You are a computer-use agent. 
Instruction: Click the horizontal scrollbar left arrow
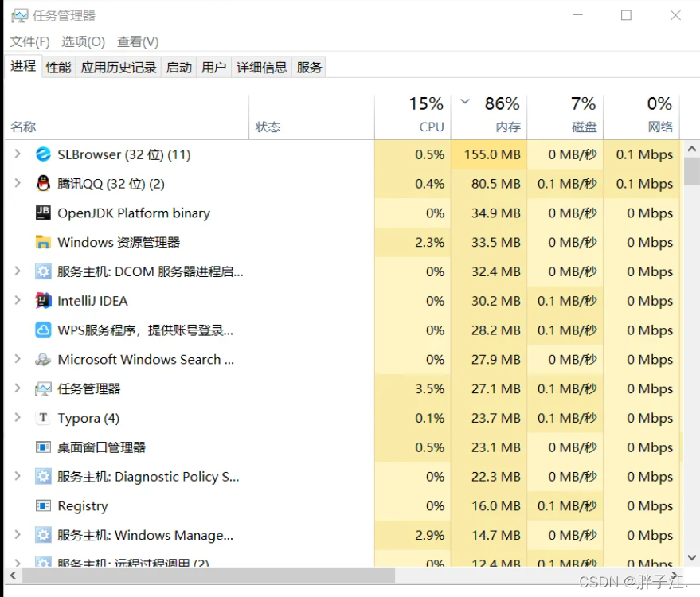coord(14,576)
